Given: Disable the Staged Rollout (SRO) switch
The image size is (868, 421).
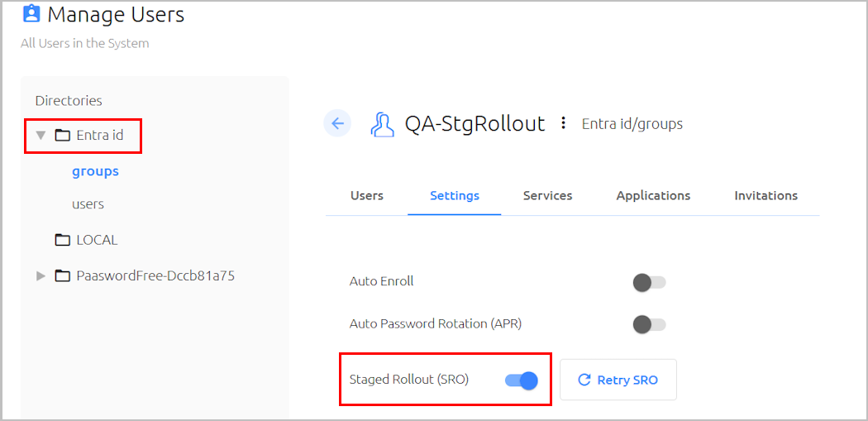Looking at the screenshot, I should 522,380.
